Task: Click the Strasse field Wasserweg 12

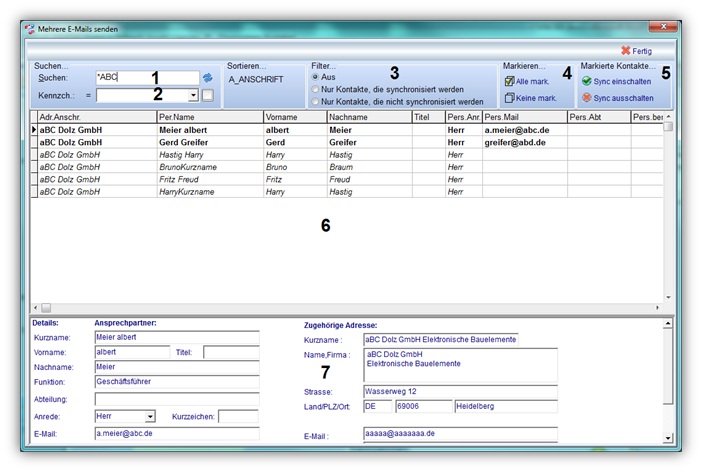Action: (x=460, y=391)
